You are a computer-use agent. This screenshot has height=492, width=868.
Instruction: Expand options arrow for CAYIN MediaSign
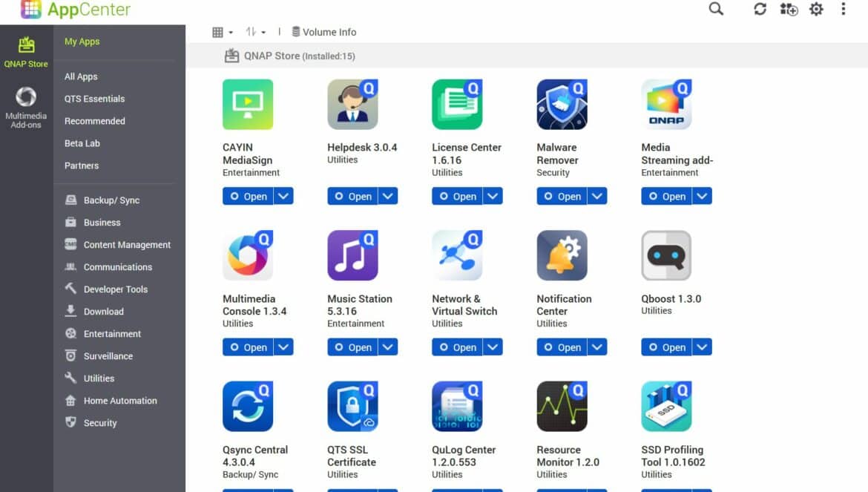coord(283,196)
